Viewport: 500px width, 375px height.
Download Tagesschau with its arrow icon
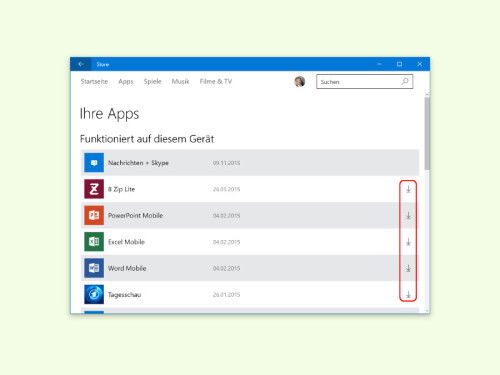pos(408,295)
